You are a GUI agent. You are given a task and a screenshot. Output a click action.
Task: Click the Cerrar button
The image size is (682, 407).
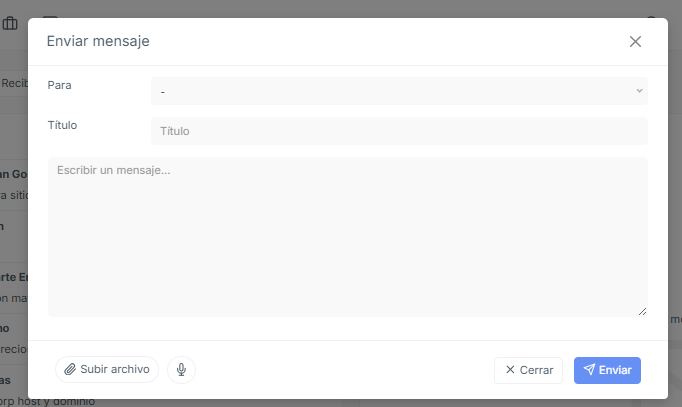pos(528,370)
